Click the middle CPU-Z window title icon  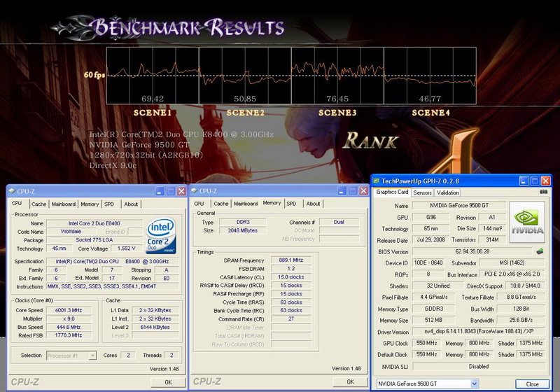point(194,190)
